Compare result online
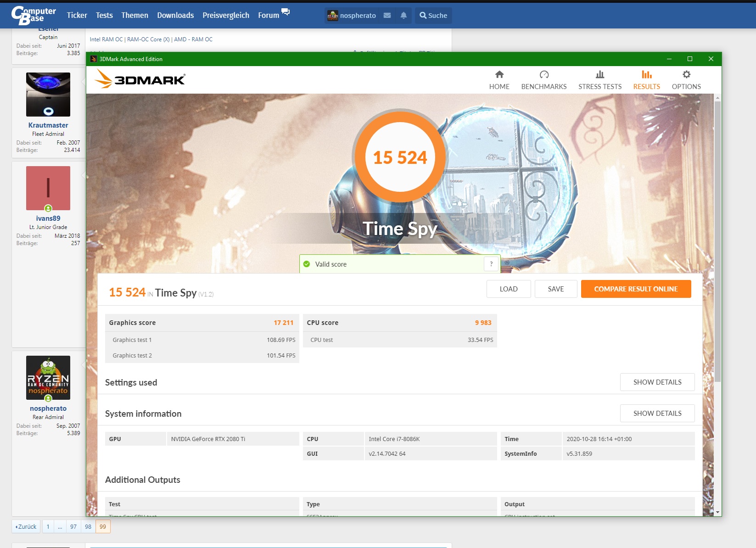Screen dimensions: 756x548 click(x=636, y=289)
